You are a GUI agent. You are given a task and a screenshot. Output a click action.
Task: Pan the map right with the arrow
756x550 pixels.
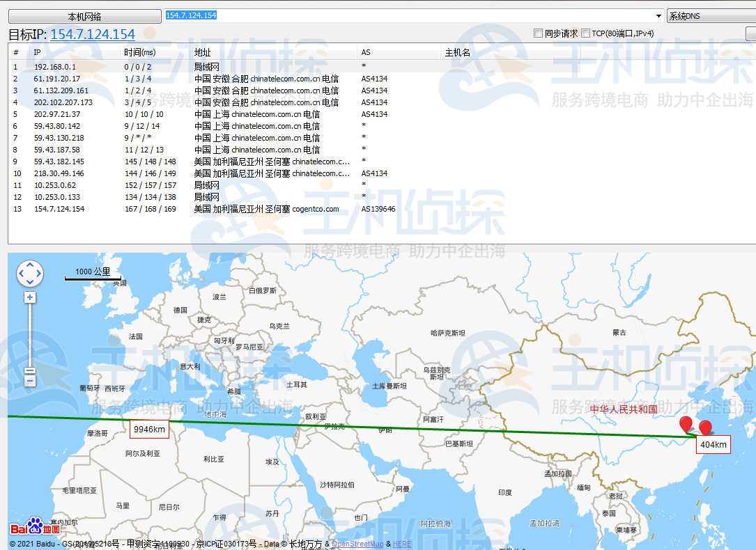38,274
